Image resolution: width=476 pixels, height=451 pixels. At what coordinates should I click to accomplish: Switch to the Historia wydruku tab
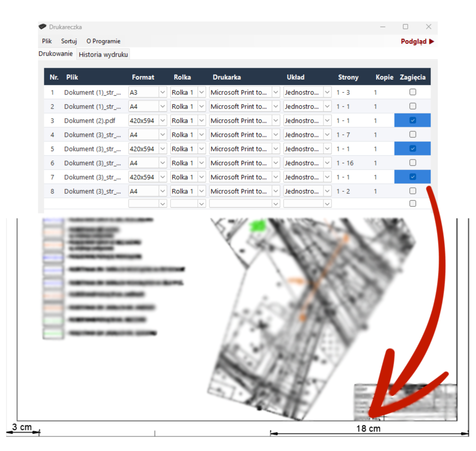pyautogui.click(x=103, y=54)
